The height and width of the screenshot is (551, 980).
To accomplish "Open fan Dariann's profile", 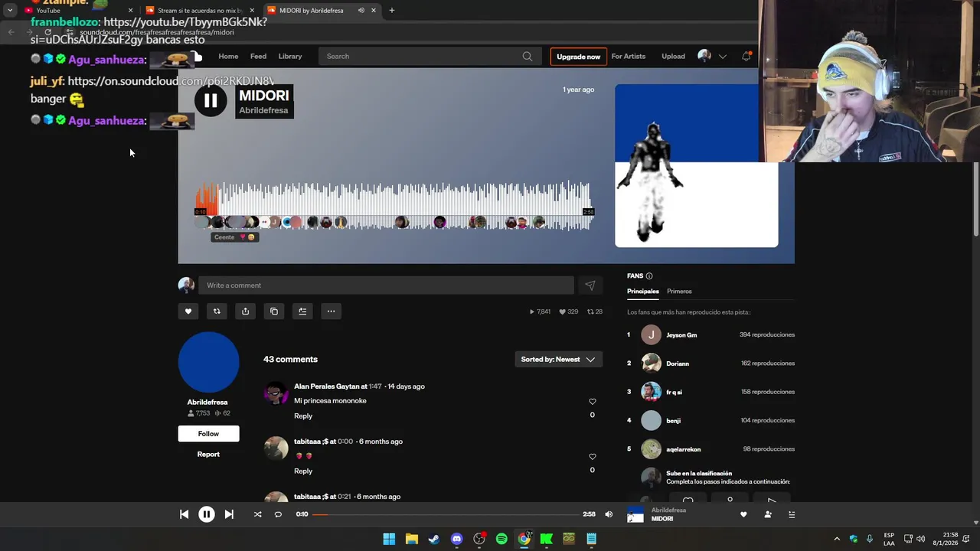I will [678, 364].
